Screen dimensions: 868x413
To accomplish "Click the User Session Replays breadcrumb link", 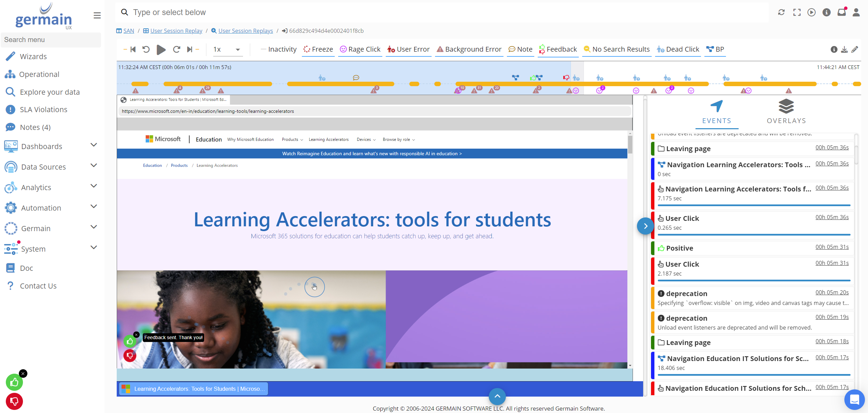I will tap(246, 30).
